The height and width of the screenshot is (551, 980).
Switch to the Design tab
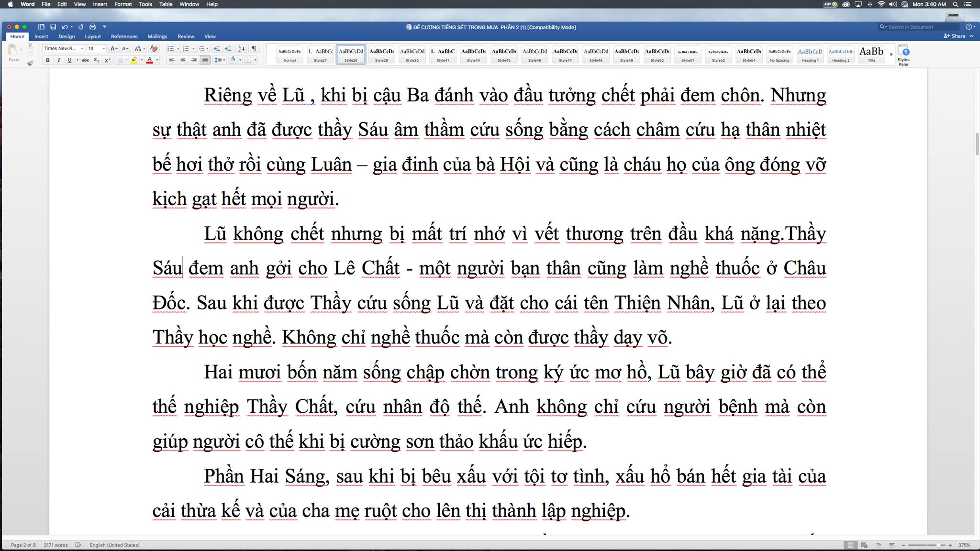click(67, 36)
